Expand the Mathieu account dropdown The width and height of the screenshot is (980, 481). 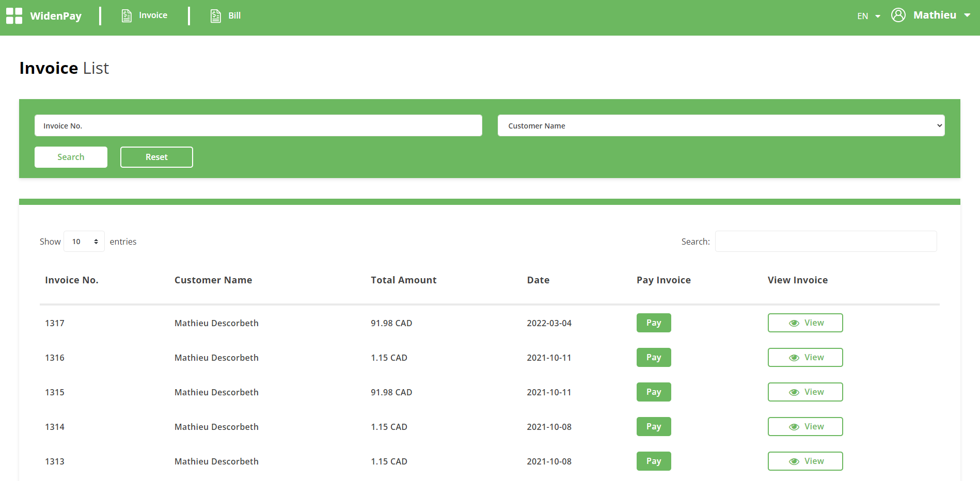point(936,15)
